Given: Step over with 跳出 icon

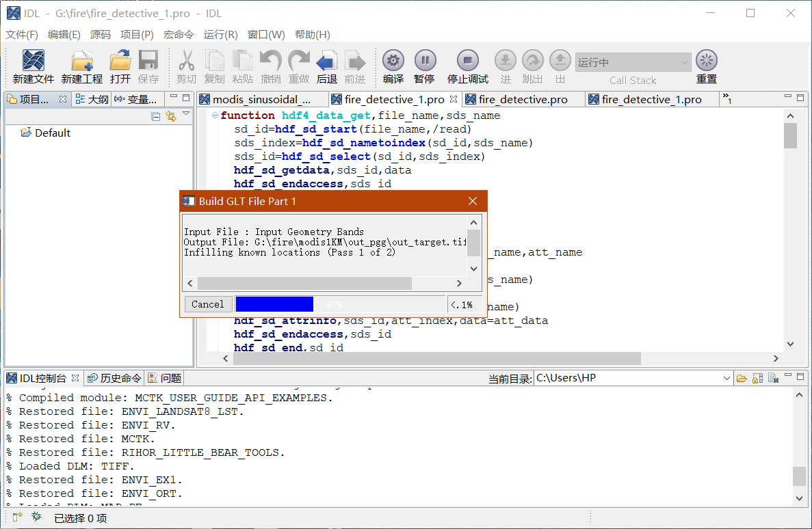Looking at the screenshot, I should coord(532,67).
